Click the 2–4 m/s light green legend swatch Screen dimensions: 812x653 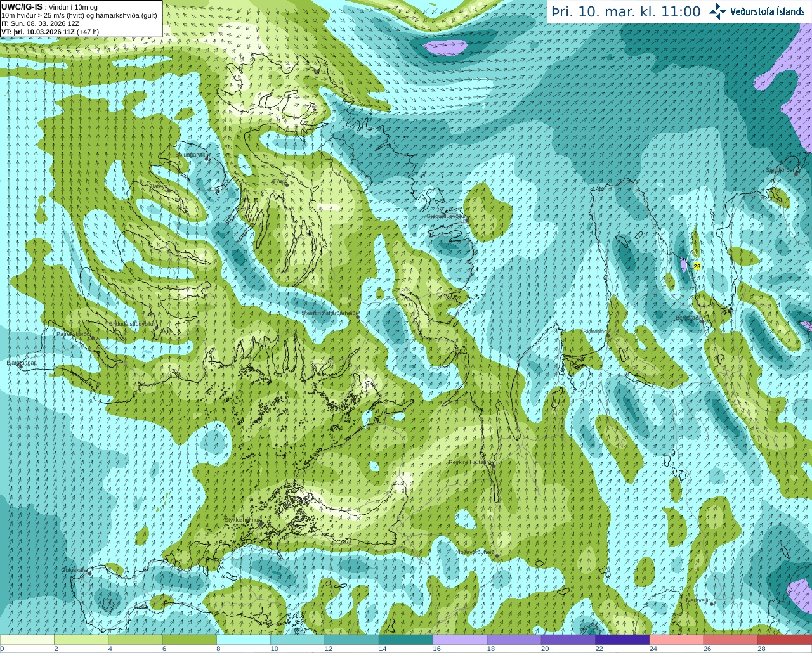[x=81, y=640]
